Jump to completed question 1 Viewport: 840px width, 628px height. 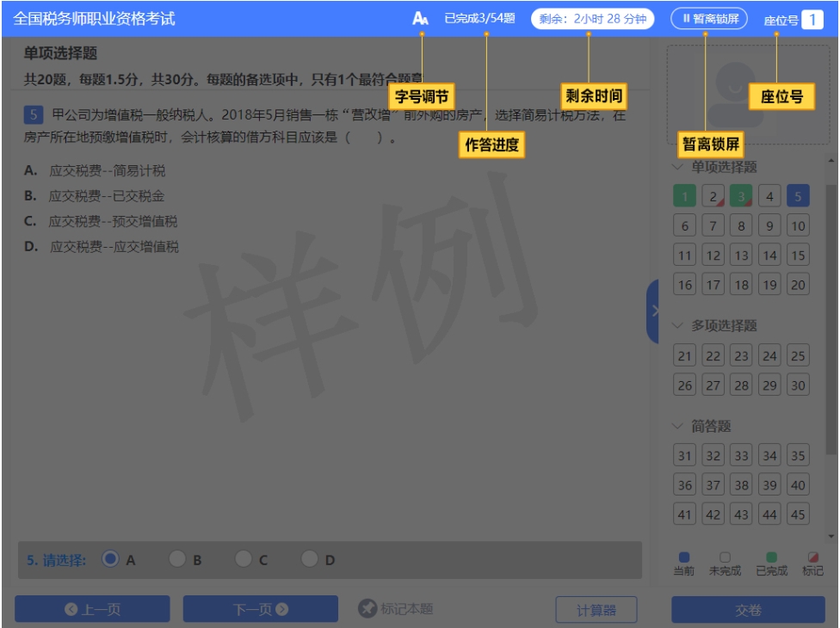684,197
